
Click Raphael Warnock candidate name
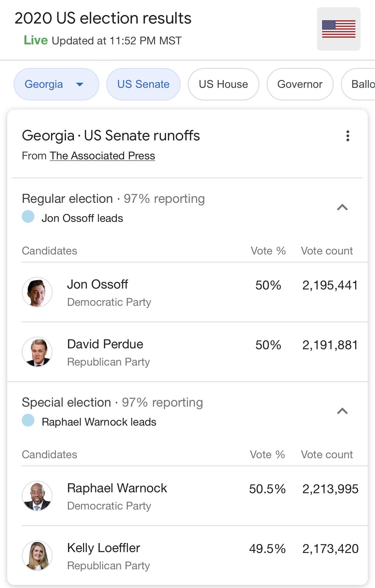(x=117, y=488)
